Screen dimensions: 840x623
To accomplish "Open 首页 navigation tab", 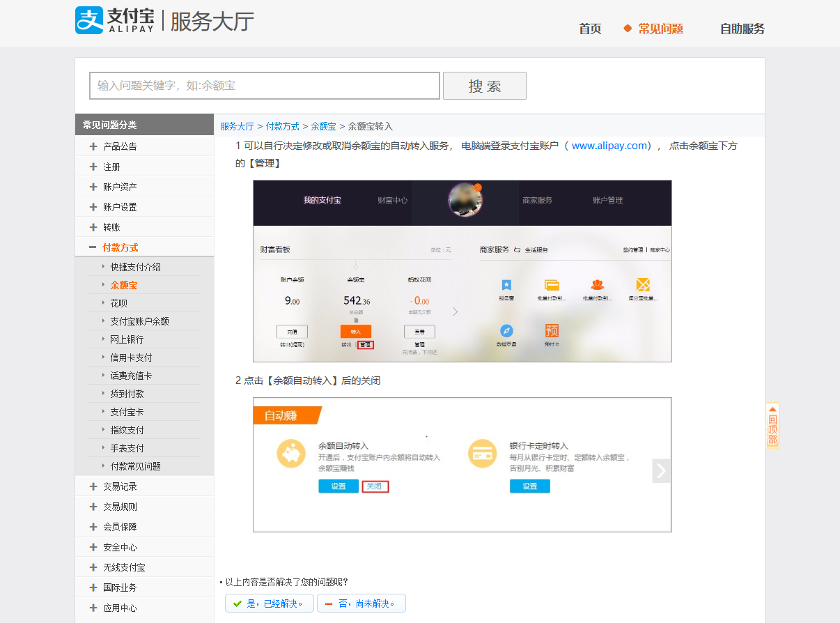I will pos(590,29).
